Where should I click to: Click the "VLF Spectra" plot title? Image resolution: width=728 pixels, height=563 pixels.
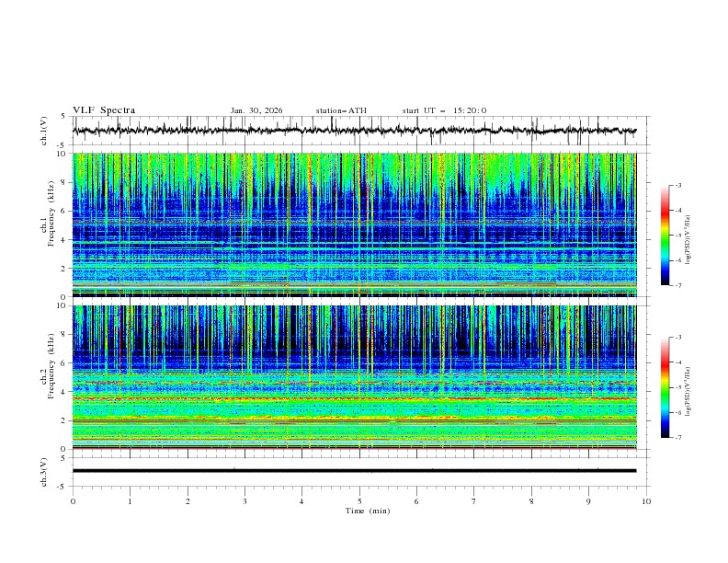point(104,110)
